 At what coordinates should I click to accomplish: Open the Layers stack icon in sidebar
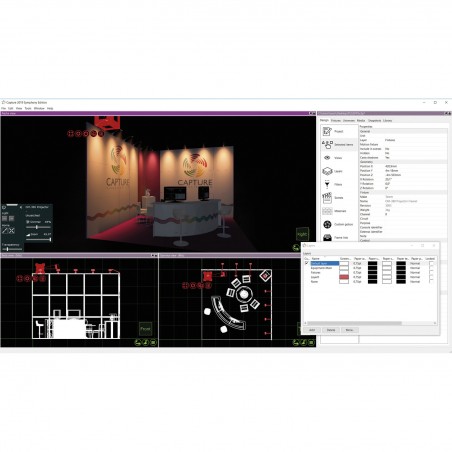click(x=327, y=171)
